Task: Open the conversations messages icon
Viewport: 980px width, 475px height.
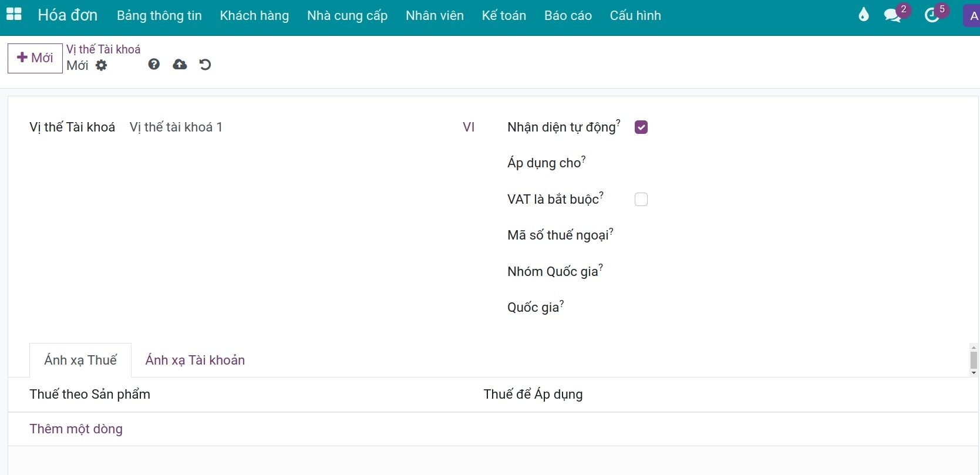Action: pyautogui.click(x=893, y=15)
